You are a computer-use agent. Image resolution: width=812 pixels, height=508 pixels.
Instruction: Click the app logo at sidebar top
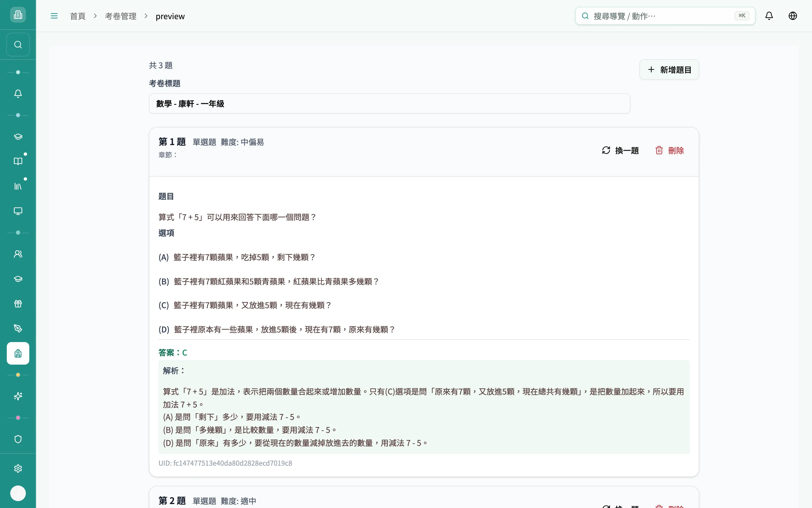coord(18,15)
